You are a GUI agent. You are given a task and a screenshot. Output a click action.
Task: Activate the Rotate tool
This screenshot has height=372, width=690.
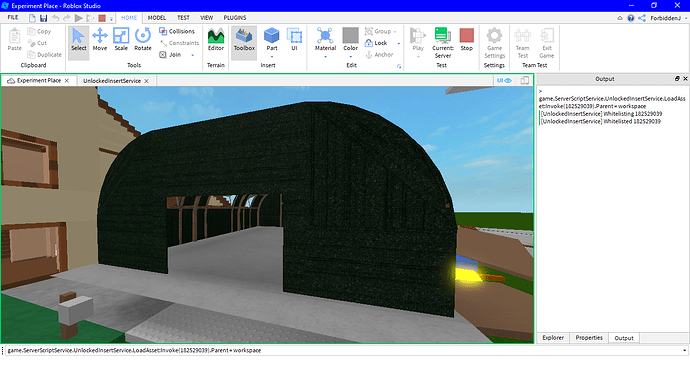pyautogui.click(x=143, y=40)
